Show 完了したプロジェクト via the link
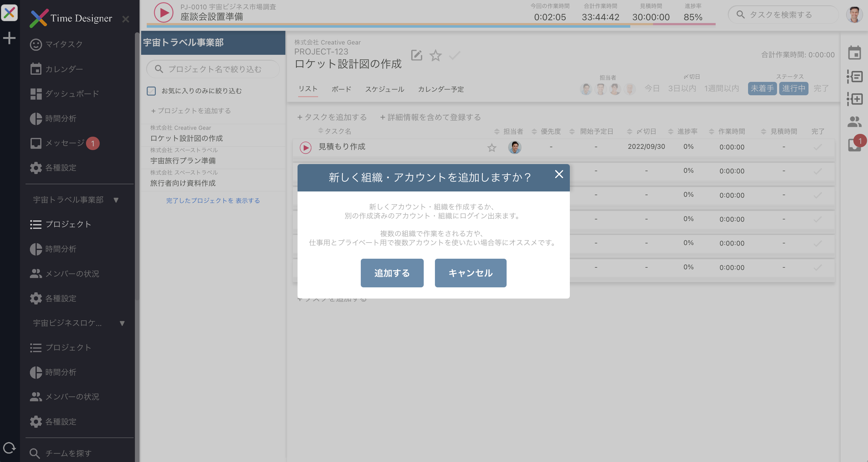868x462 pixels. coord(213,200)
